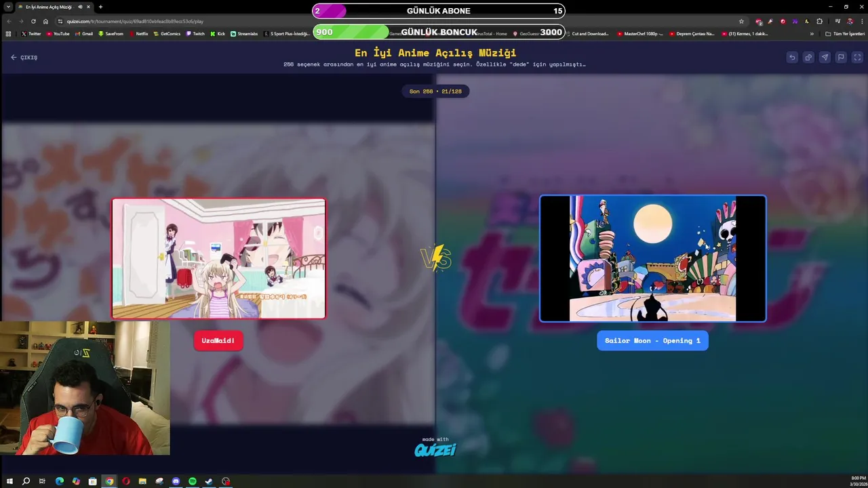The image size is (868, 488).
Task: Open Windows taskbar search
Action: coord(26,481)
